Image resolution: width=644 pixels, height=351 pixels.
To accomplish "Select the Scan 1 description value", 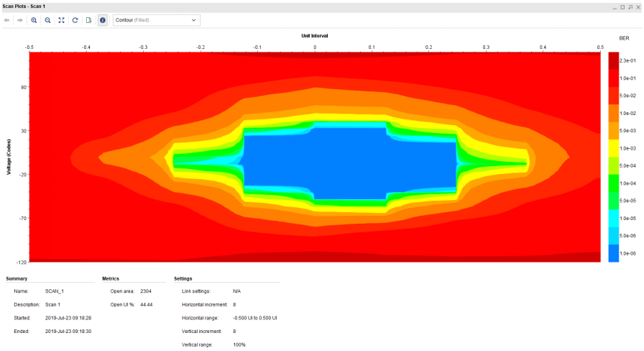I will [52, 304].
